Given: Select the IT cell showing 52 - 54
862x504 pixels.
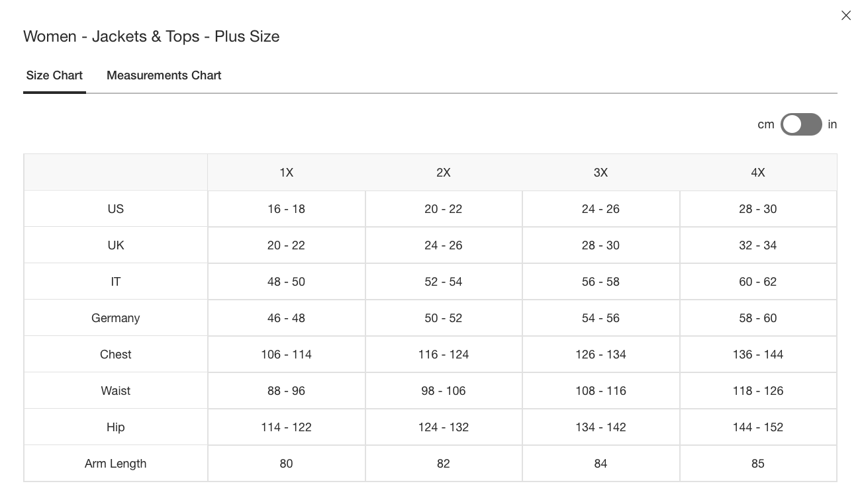Looking at the screenshot, I should pyautogui.click(x=444, y=282).
